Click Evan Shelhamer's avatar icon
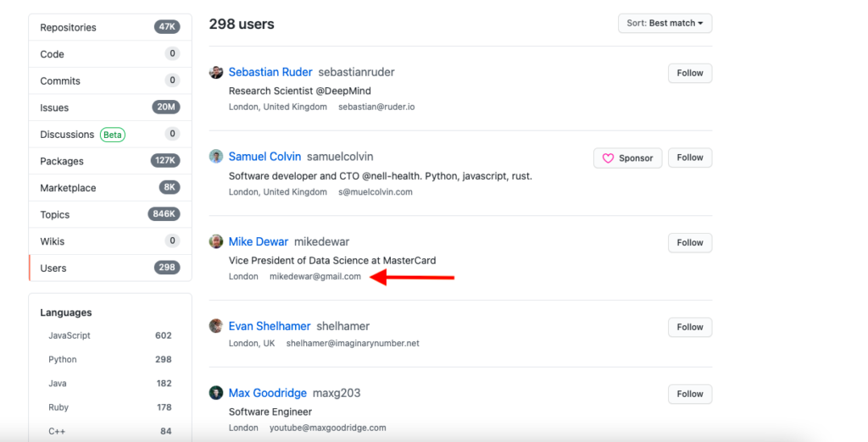Image resolution: width=868 pixels, height=442 pixels. coord(216,326)
